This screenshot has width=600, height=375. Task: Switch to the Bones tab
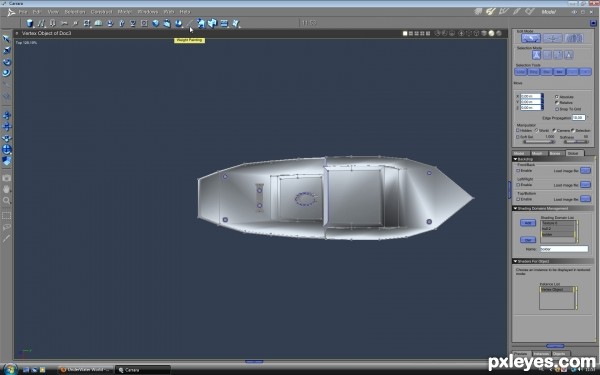[x=555, y=153]
